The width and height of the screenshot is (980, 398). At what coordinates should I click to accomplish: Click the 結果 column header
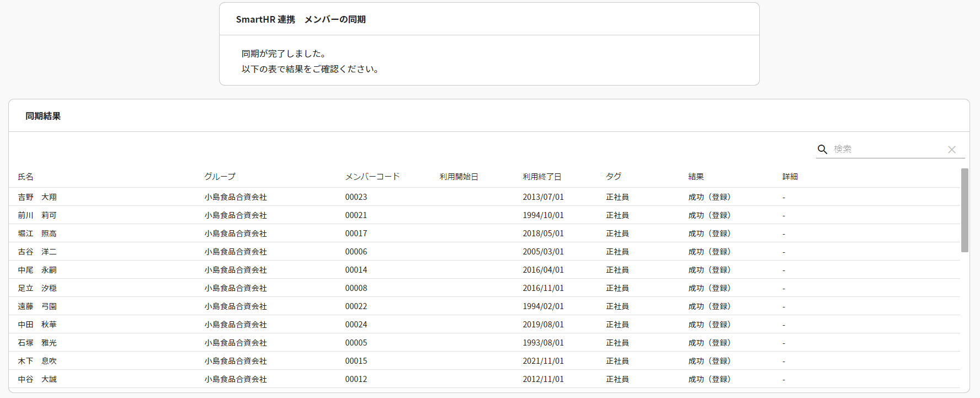[x=696, y=177]
